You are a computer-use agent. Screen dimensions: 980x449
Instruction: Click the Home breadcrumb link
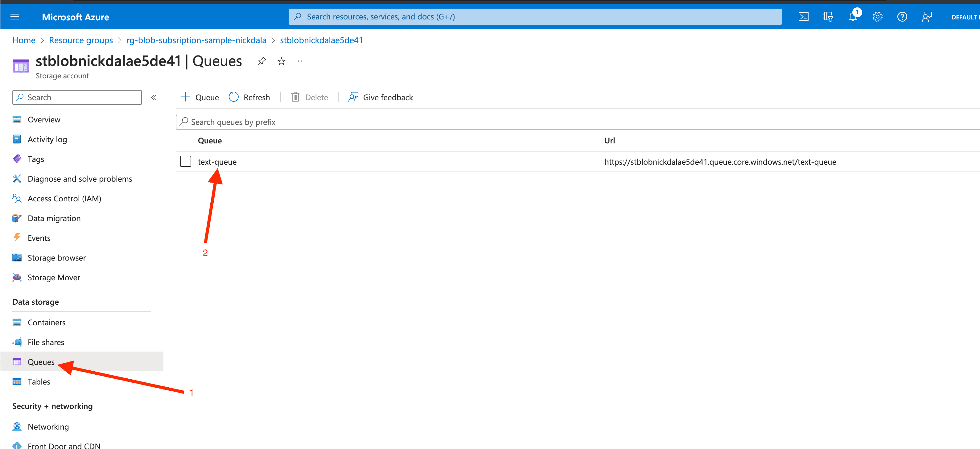click(x=23, y=40)
